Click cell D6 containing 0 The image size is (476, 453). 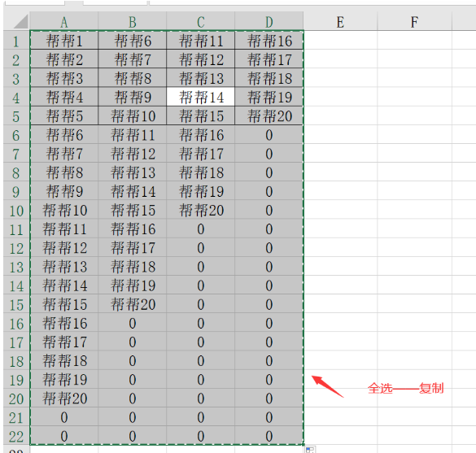click(x=269, y=135)
